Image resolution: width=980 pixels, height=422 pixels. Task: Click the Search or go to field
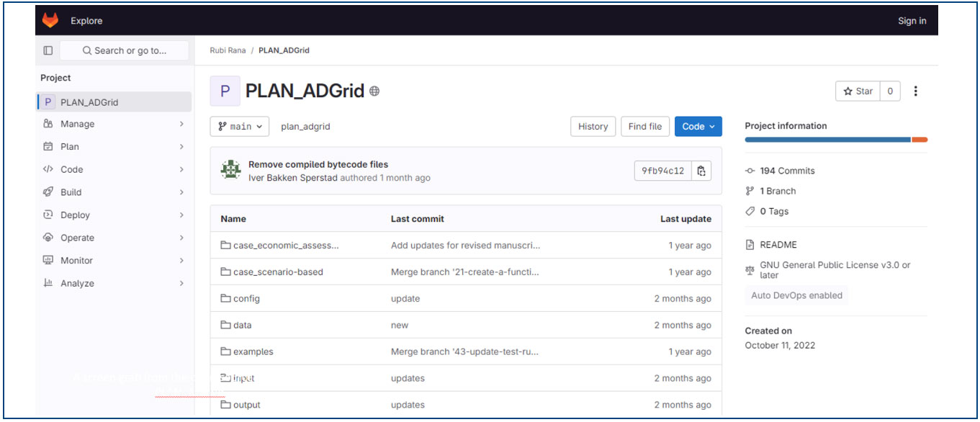click(125, 50)
